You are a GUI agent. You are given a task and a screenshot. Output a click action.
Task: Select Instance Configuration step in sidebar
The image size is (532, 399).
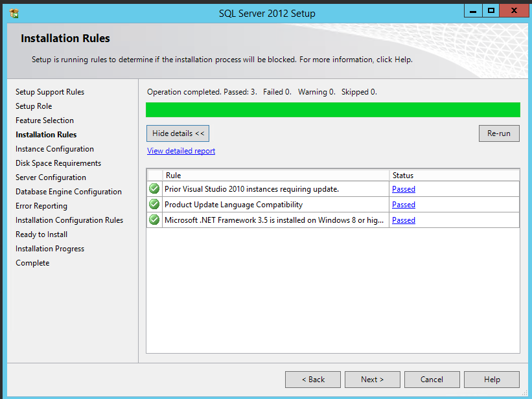pyautogui.click(x=54, y=149)
